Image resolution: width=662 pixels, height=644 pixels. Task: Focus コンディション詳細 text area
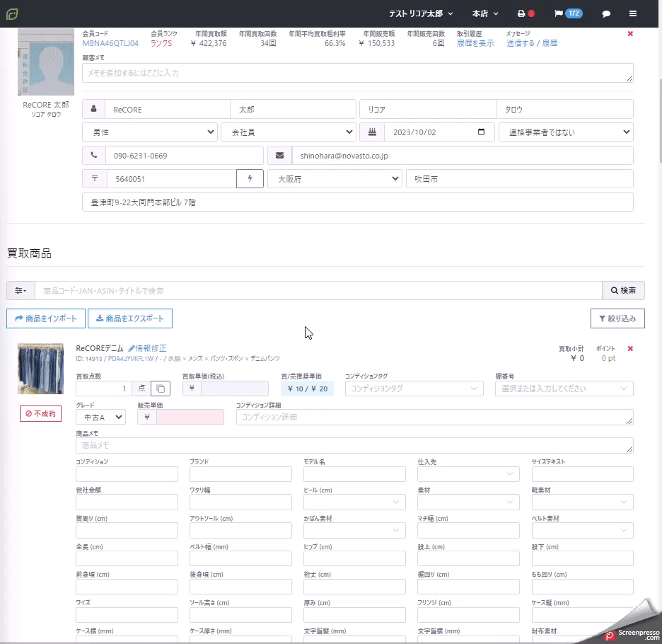point(434,417)
